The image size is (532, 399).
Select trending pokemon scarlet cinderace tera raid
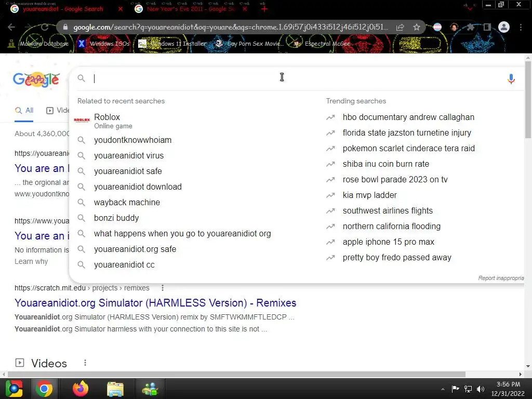point(408,148)
